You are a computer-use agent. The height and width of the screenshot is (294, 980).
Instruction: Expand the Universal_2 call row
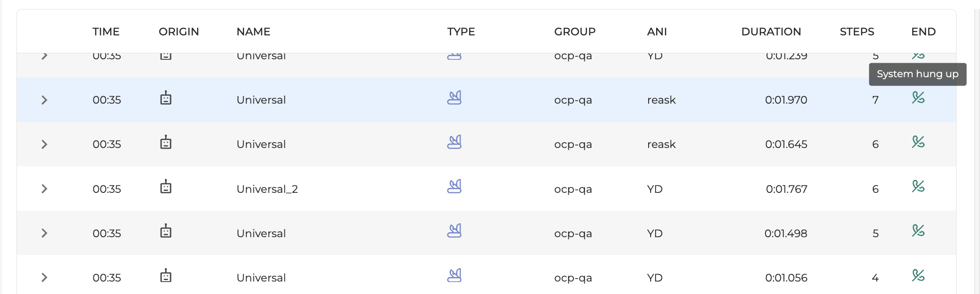44,189
